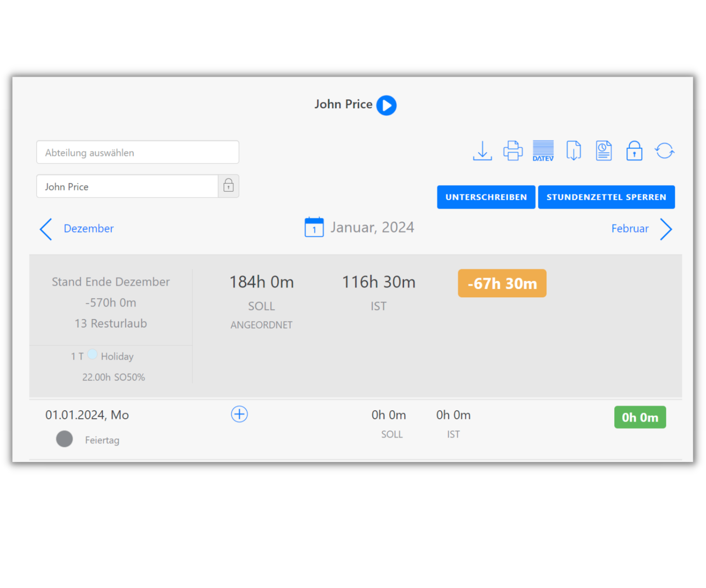706x588 pixels.
Task: Open the Abteilung auswählen dropdown
Action: click(x=137, y=152)
